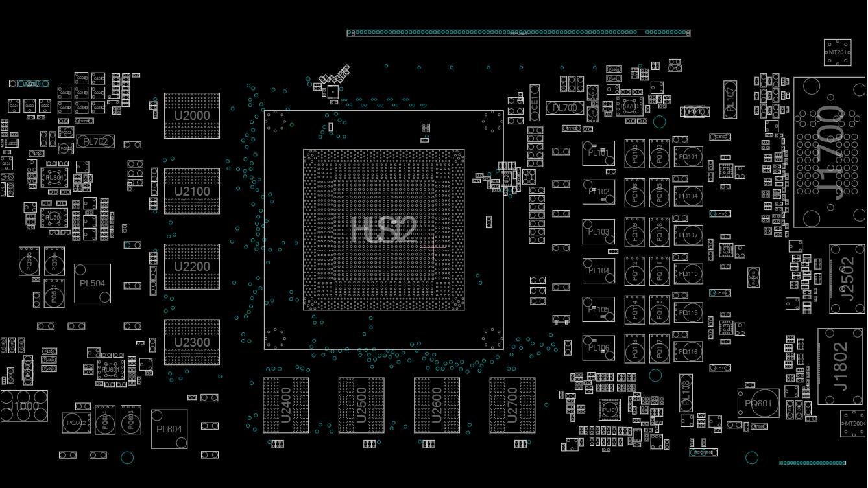Viewport: 868px width, 488px height.
Task: Select the PJF1 fuse component
Action: (695, 111)
